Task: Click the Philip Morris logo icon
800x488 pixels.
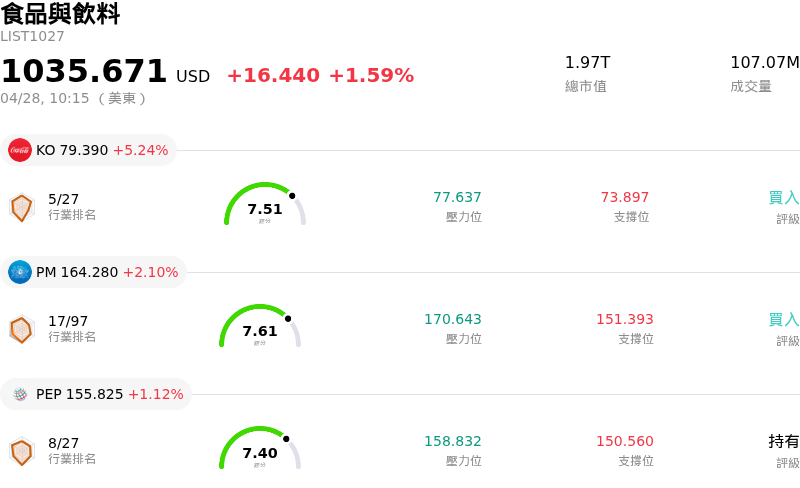Action: tap(20, 272)
